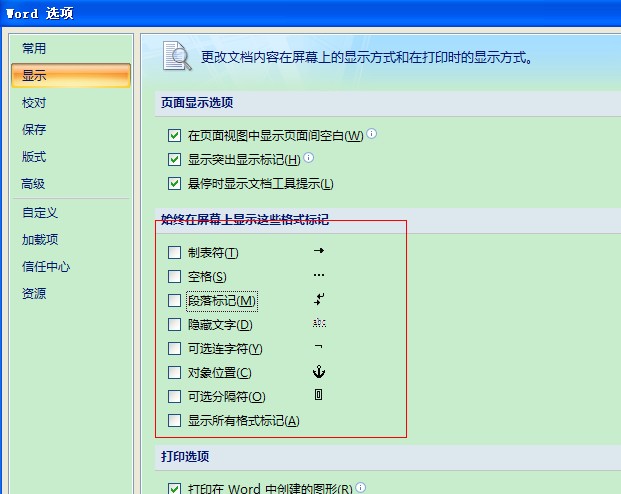Enable the 制表符 formatting mark
The height and width of the screenshot is (494, 621).
tap(174, 252)
